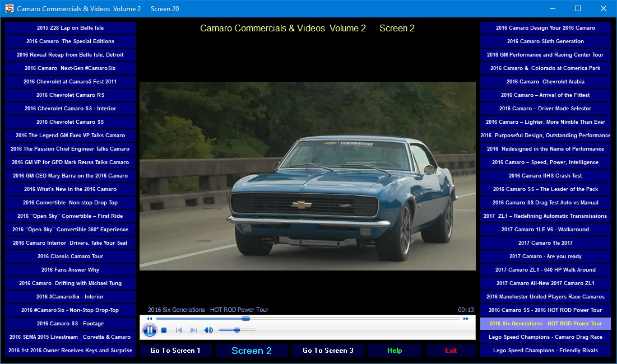Select 2016 Camaro – Lighter, More Nimble
The height and width of the screenshot is (364, 617).
click(x=545, y=122)
